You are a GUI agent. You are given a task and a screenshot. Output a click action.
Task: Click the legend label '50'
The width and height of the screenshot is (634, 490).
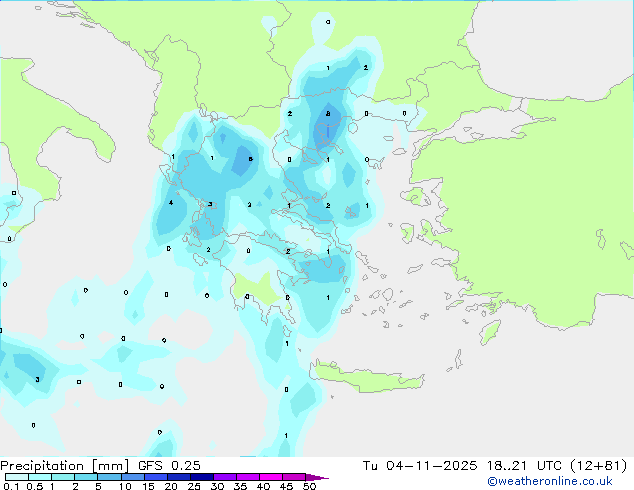(309, 486)
